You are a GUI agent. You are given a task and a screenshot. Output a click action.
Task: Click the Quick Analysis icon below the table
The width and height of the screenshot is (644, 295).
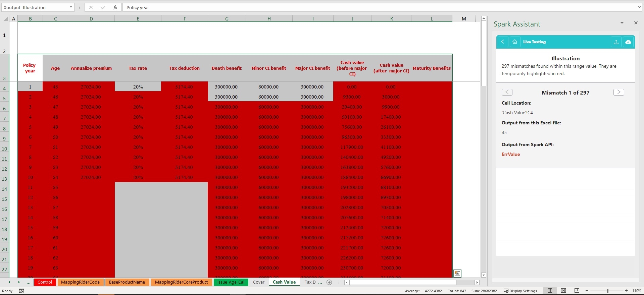[x=457, y=273]
